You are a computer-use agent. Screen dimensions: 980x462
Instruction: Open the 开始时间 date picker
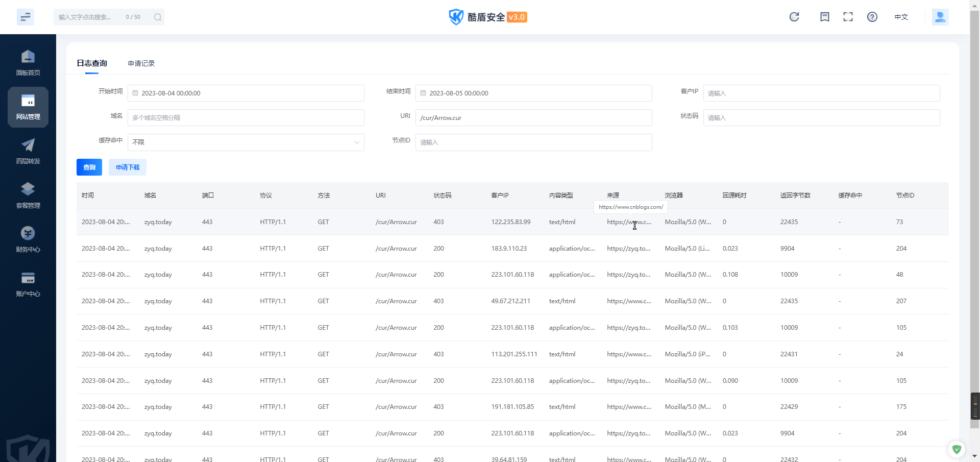tap(246, 93)
